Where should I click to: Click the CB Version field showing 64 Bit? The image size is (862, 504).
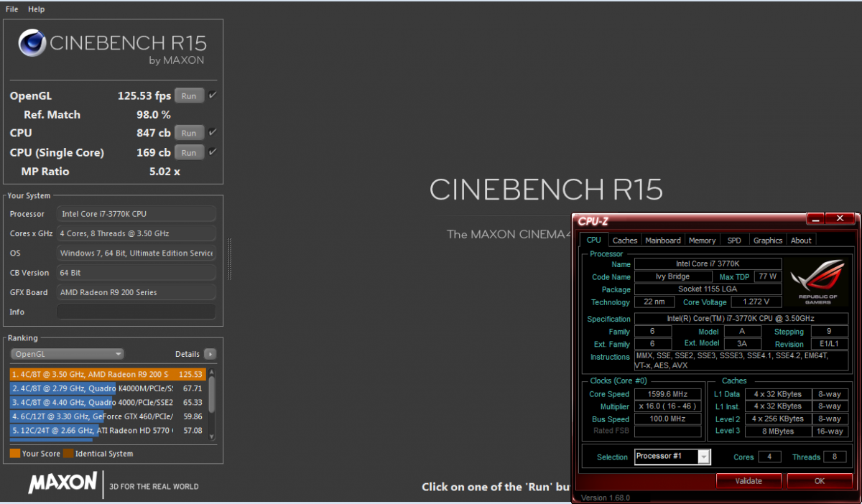coord(136,273)
